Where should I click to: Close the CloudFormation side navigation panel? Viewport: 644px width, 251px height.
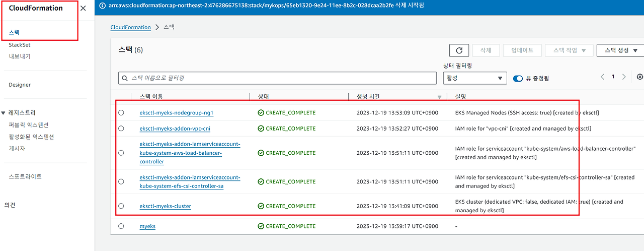click(x=83, y=8)
